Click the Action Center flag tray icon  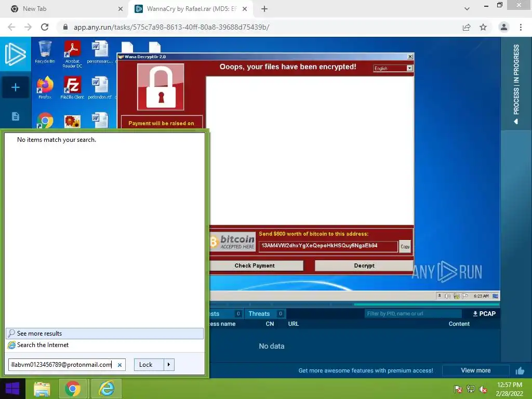point(458,389)
